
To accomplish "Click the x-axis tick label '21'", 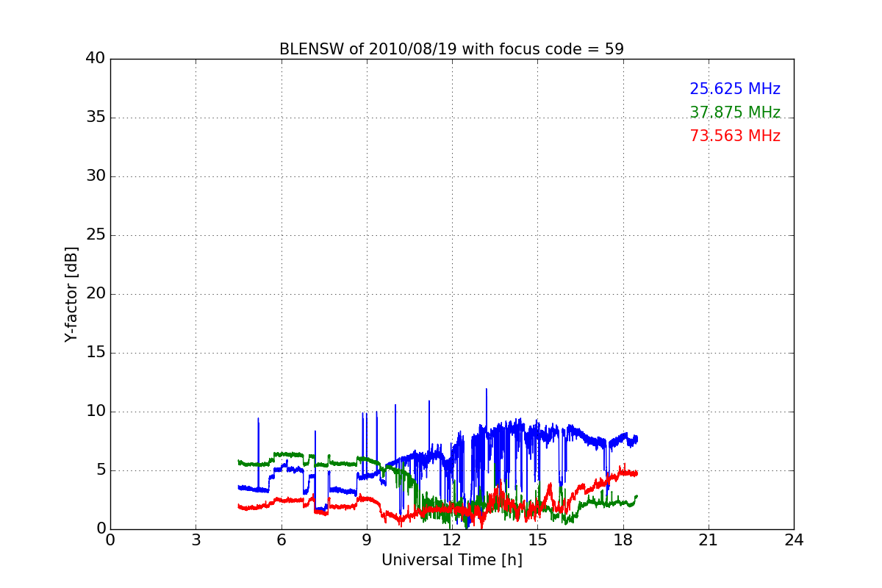I will click(709, 540).
